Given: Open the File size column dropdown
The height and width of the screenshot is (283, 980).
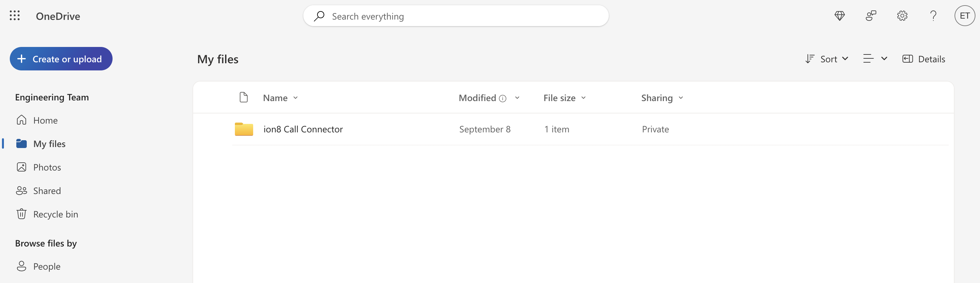Looking at the screenshot, I should [565, 98].
